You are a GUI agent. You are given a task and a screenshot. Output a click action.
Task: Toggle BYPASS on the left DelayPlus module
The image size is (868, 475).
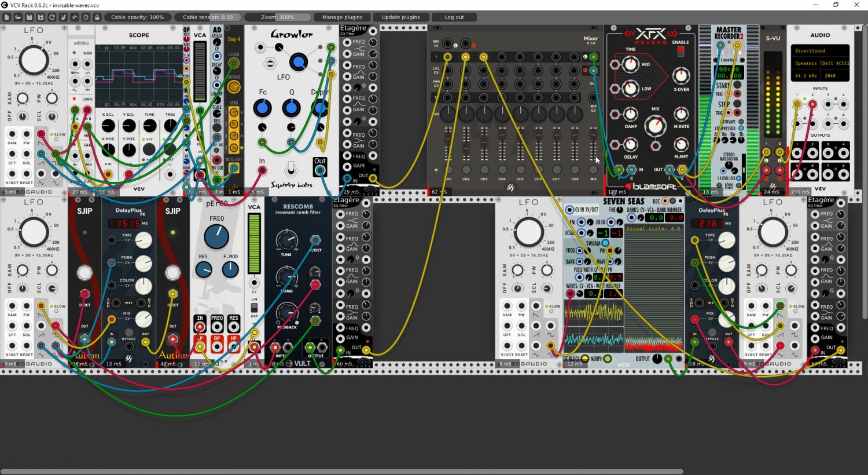[129, 334]
